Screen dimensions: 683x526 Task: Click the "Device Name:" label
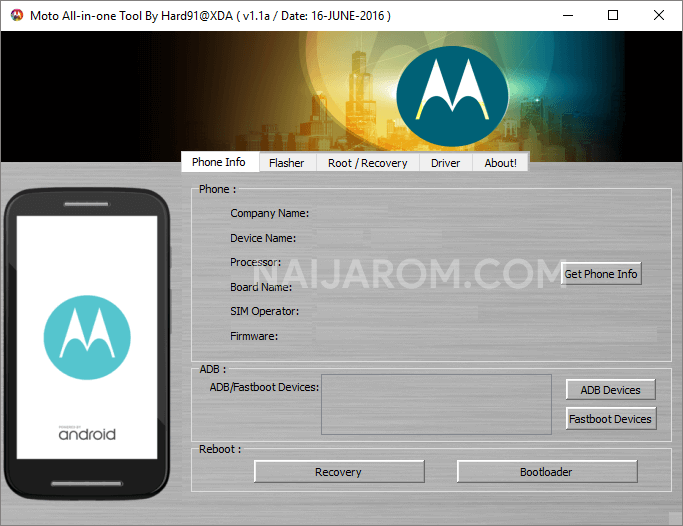click(x=263, y=238)
